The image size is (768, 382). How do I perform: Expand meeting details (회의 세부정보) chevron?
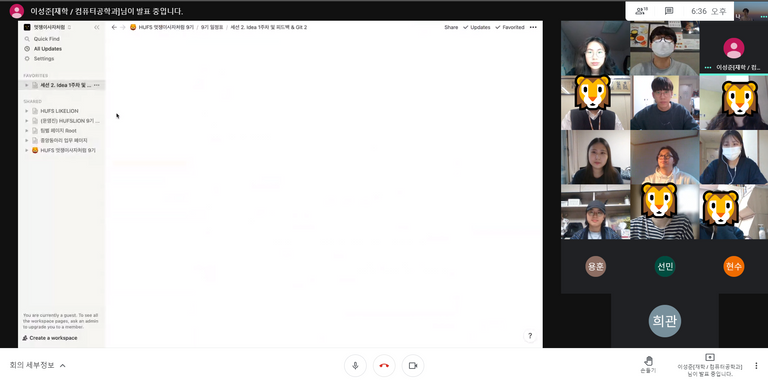[63, 365]
